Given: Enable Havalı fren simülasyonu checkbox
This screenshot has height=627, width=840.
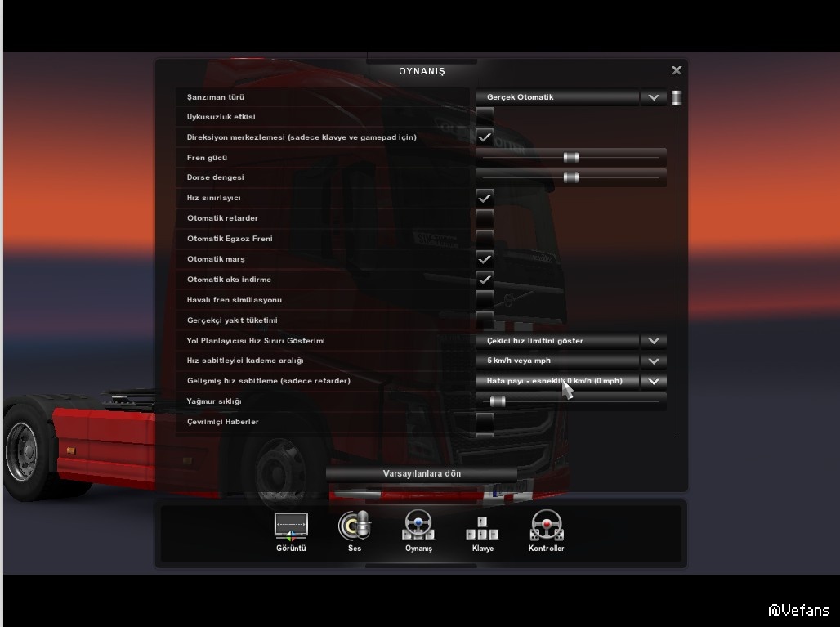Looking at the screenshot, I should click(x=485, y=299).
